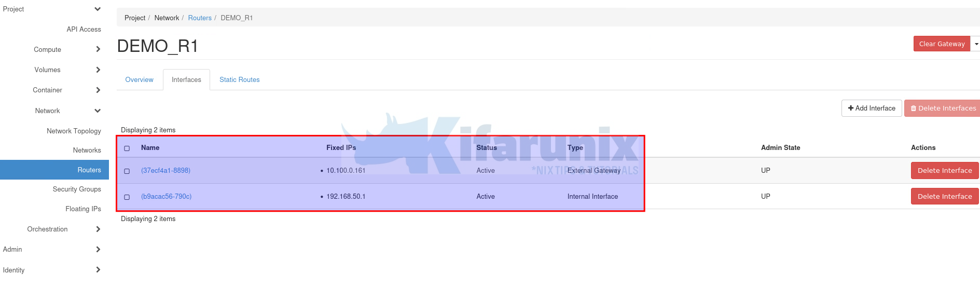Screen dimensions: 980x287
Task: Select the Interfaces tab
Action: (186, 79)
